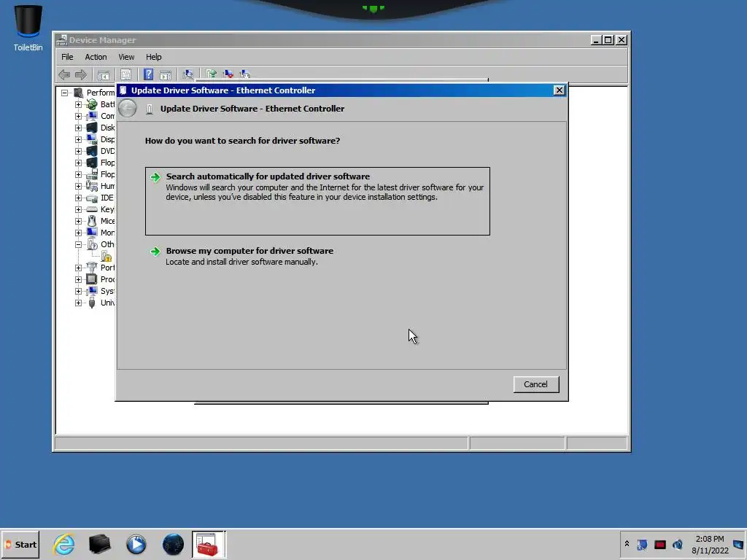Click the Update Driver green-arrow toolbar icon
747x560 pixels.
point(211,74)
